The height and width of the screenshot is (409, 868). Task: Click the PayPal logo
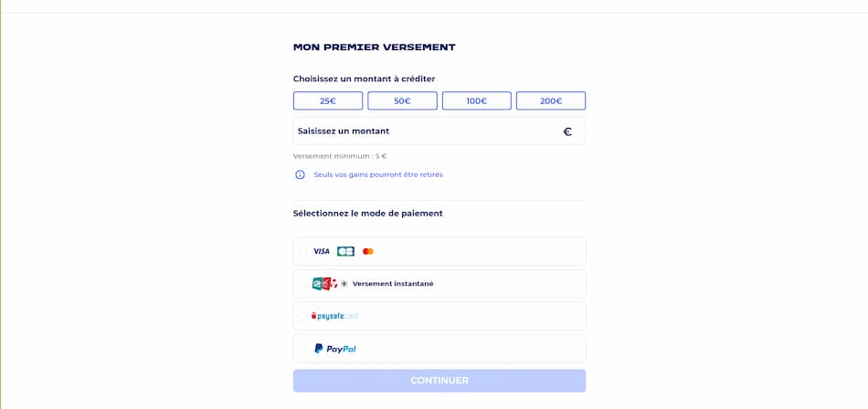[x=335, y=349]
